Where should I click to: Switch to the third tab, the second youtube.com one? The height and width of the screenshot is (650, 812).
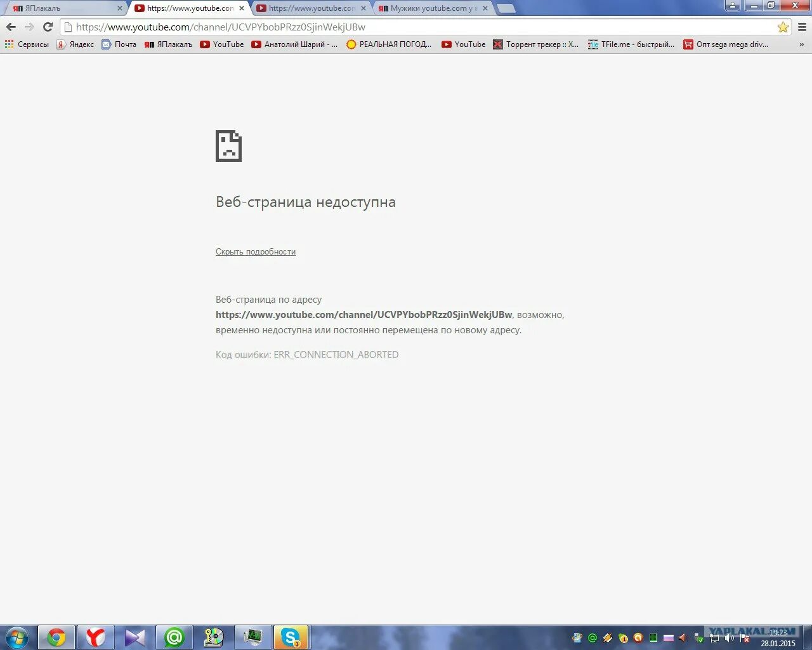click(x=311, y=8)
